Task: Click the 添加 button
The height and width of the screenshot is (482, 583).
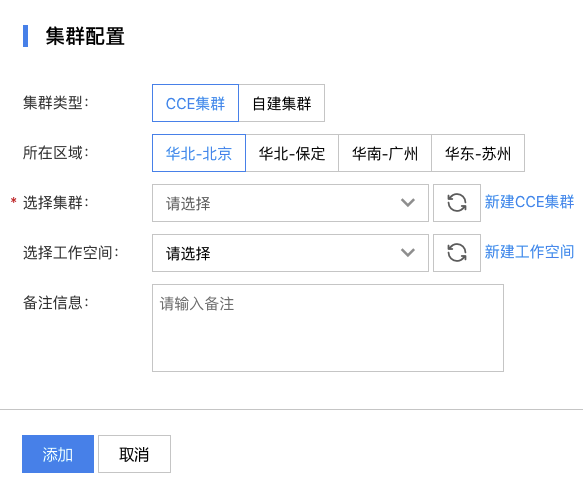Action: tap(58, 454)
